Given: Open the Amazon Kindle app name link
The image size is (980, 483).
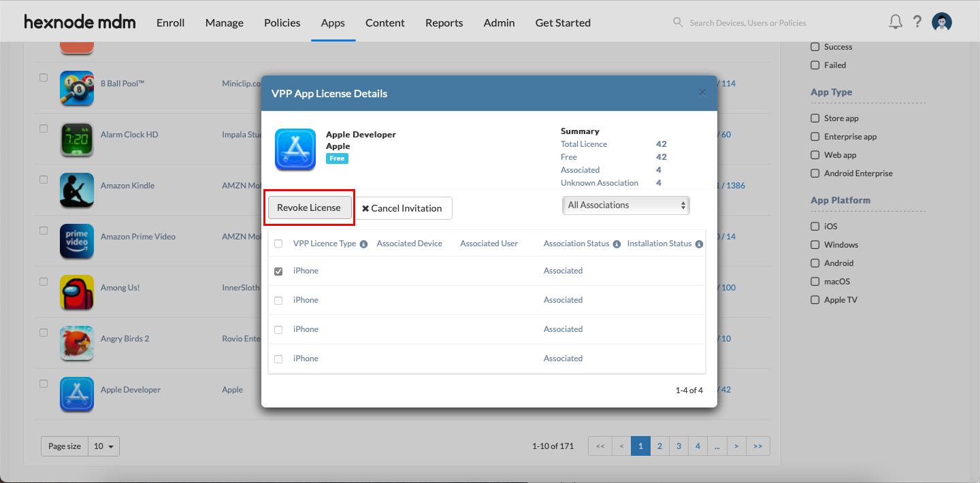Looking at the screenshot, I should [128, 186].
